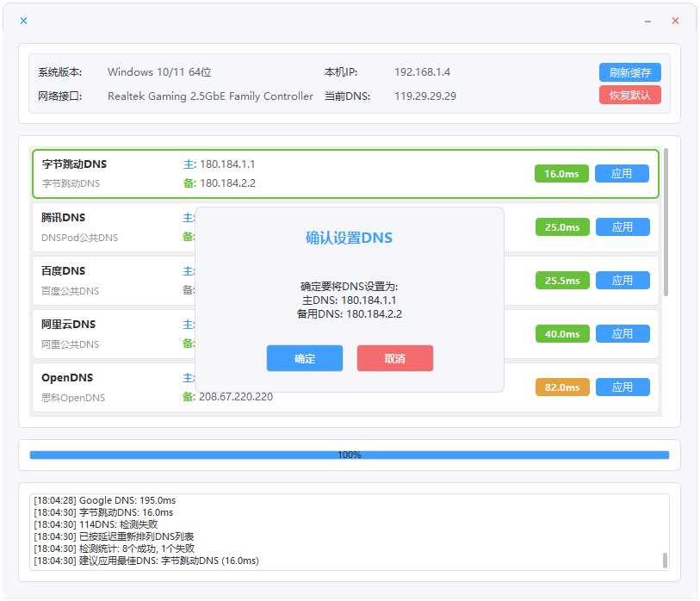This screenshot has height=601, width=700.
Task: Select the 百度DNS list entry
Action: point(103,280)
